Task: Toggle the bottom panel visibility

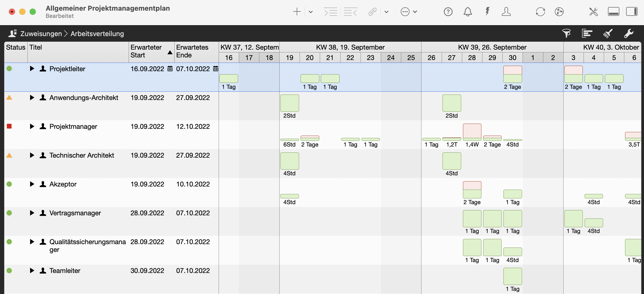Action: pos(613,12)
